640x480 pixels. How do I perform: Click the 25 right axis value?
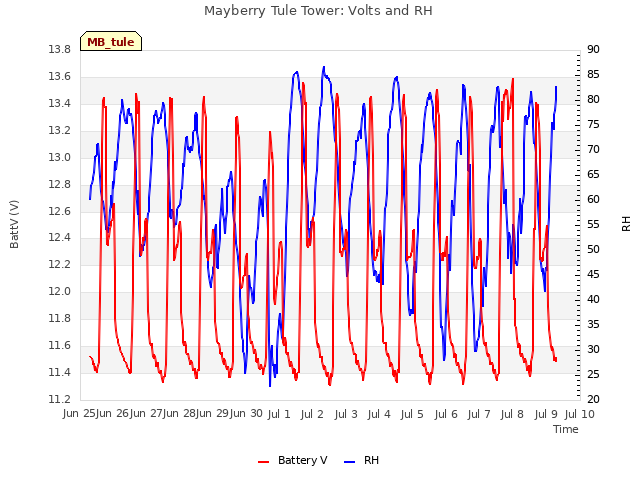(593, 374)
